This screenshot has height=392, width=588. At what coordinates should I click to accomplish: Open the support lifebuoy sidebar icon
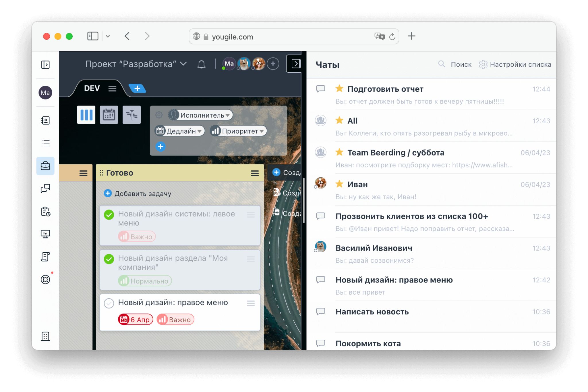point(45,279)
